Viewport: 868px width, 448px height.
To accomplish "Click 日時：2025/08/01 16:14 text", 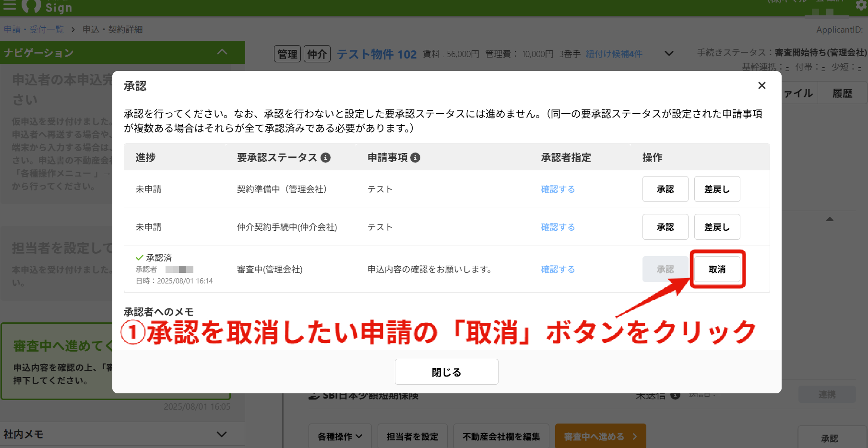I will tap(174, 281).
